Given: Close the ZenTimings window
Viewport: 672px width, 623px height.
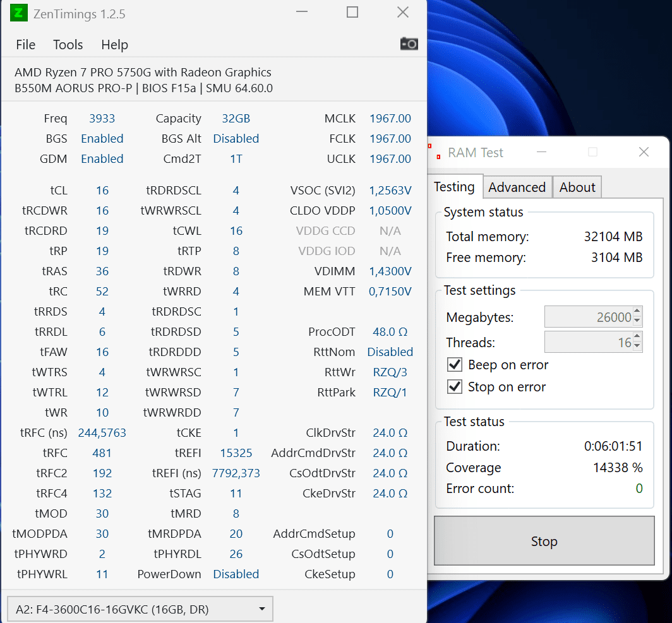Looking at the screenshot, I should 403,12.
